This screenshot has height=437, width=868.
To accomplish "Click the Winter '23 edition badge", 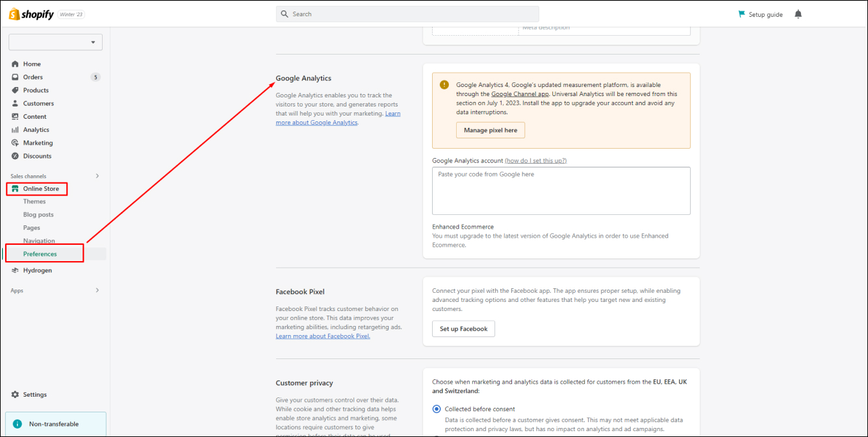I will 71,14.
